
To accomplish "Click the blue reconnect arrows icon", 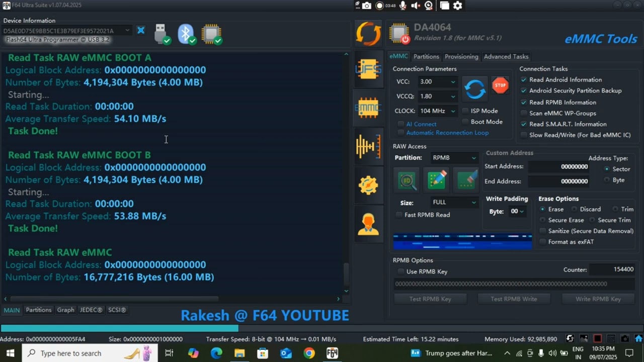I will coord(475,89).
